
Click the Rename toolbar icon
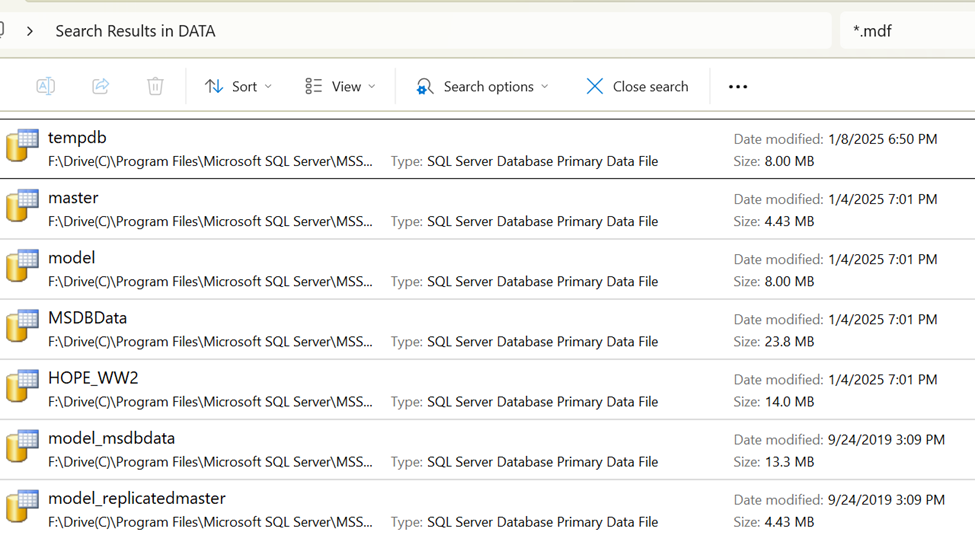[x=46, y=87]
